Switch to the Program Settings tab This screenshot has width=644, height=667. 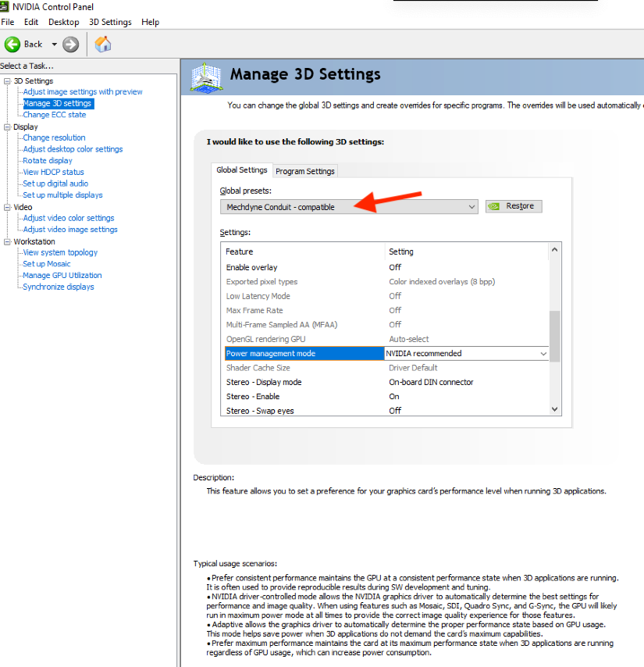coord(304,171)
